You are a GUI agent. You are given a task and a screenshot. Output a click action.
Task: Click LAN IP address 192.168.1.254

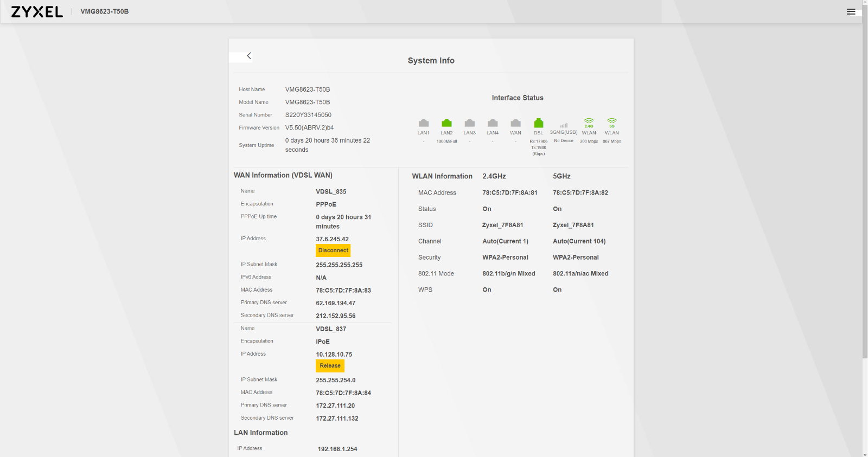(x=337, y=449)
